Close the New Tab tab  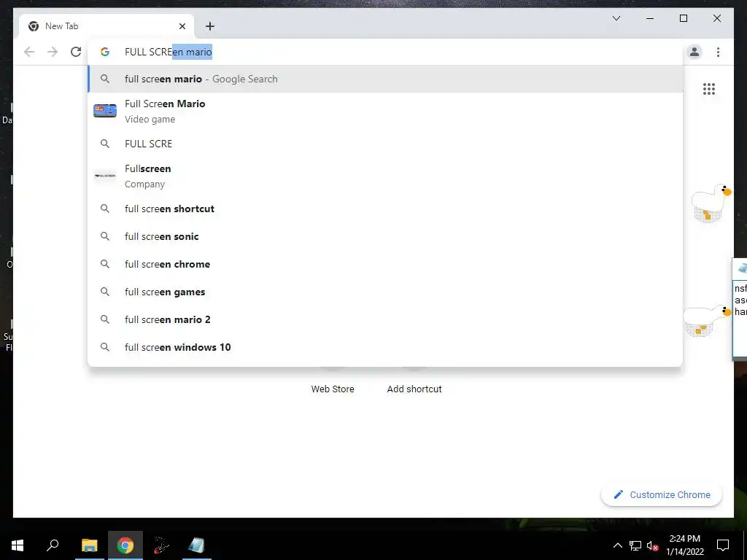click(x=182, y=26)
